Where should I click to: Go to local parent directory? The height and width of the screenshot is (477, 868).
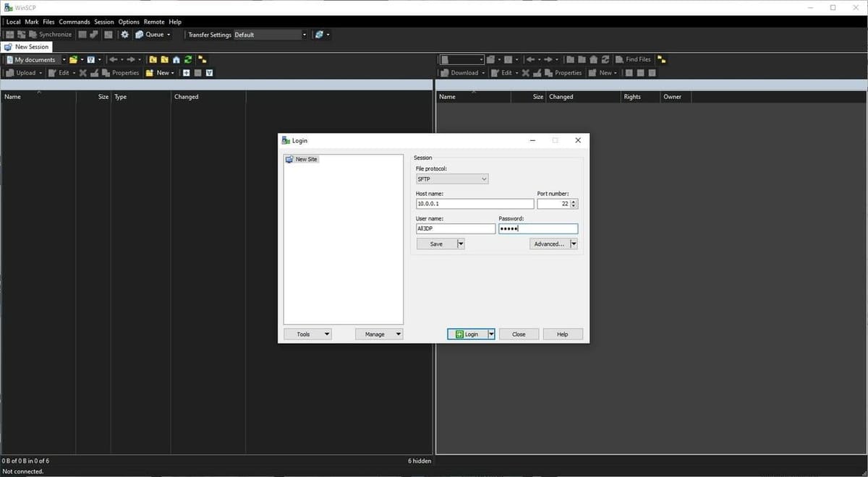153,59
